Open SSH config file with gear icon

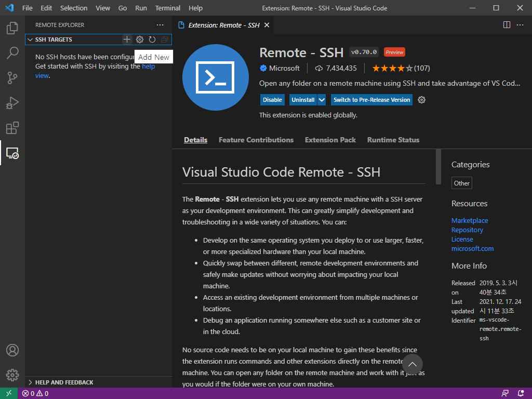pyautogui.click(x=139, y=39)
